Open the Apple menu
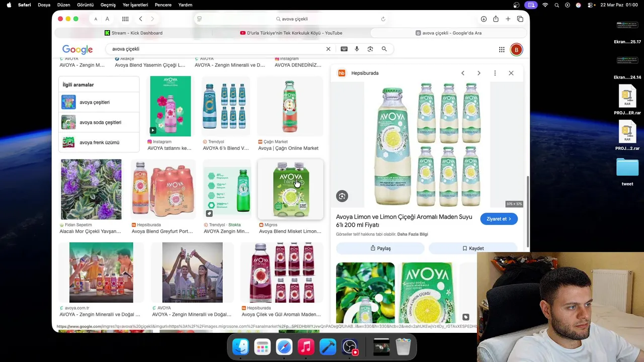The width and height of the screenshot is (644, 362). coord(9,5)
